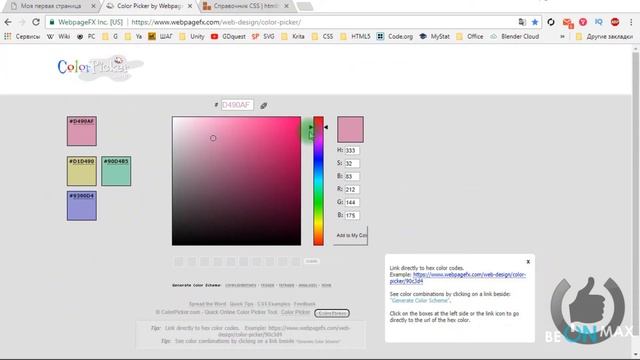This screenshot has width=640, height=360.
Task: Open the MyStat bookmark
Action: [x=434, y=36]
